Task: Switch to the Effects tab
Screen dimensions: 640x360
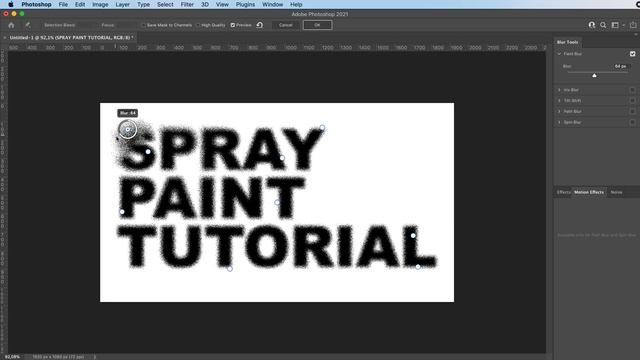Action: (x=564, y=192)
